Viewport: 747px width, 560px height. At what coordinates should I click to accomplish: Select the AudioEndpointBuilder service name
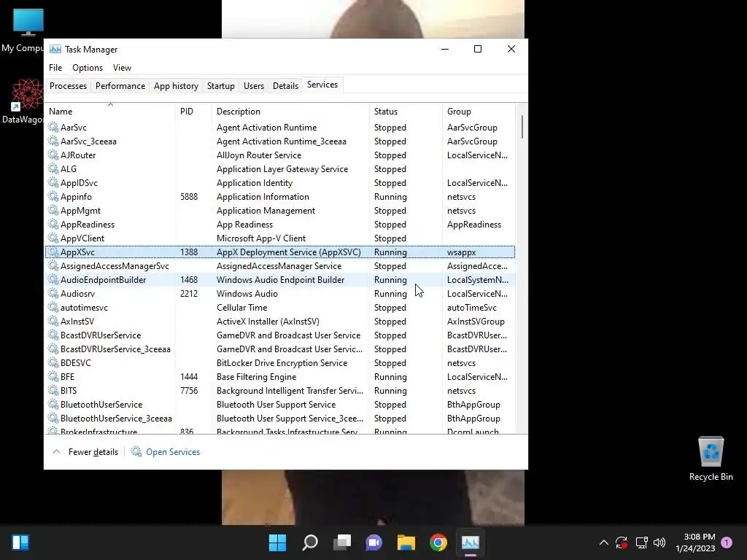click(104, 279)
